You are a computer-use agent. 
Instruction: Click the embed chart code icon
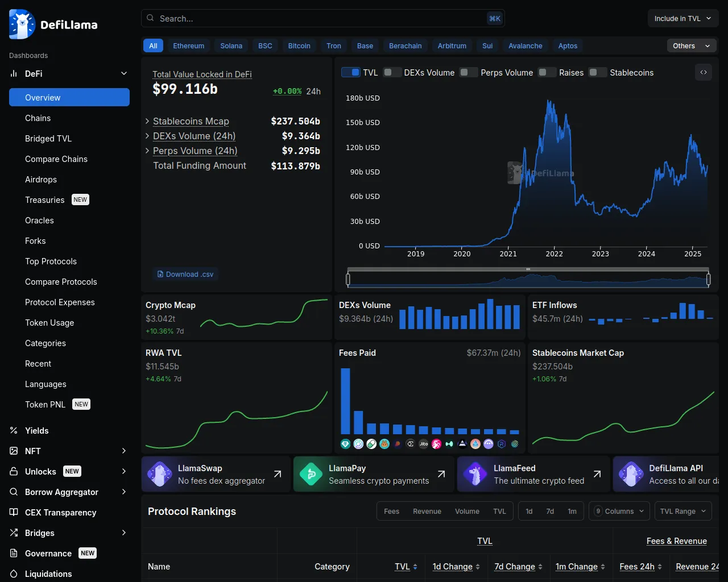click(704, 72)
